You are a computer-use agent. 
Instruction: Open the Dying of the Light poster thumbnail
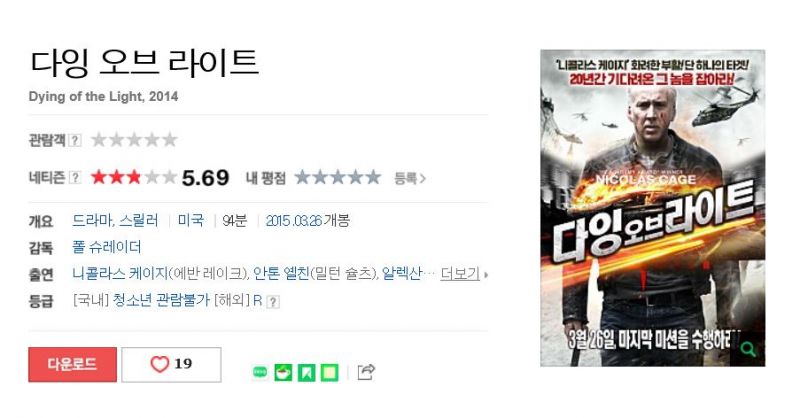[x=653, y=208]
